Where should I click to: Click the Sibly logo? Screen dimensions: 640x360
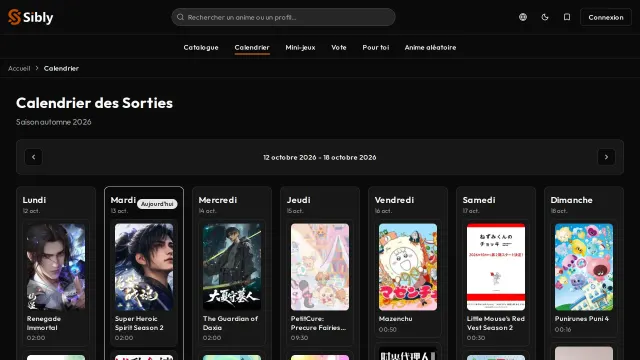(31, 17)
